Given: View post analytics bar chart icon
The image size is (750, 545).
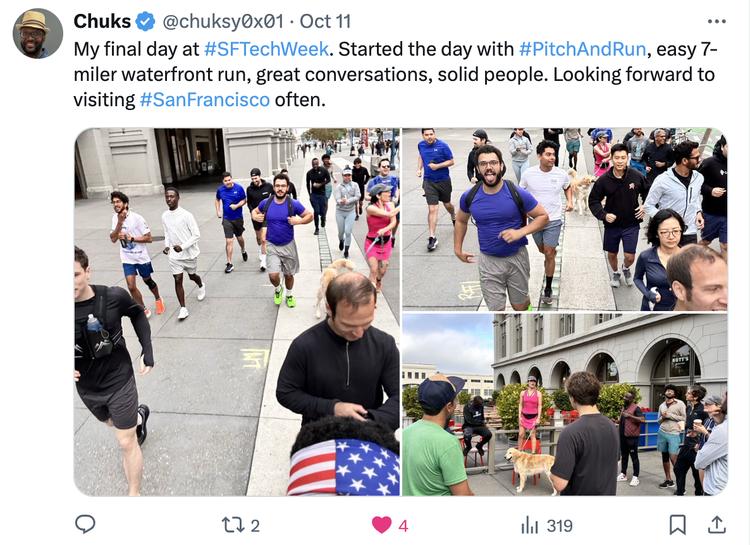Looking at the screenshot, I should tap(530, 525).
